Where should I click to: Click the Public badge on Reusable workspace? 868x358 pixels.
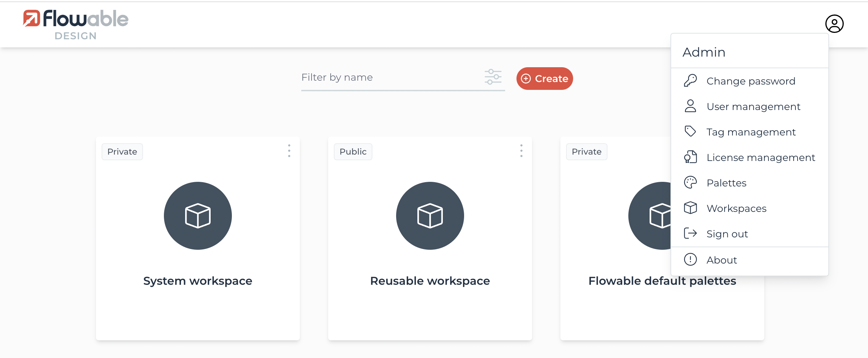click(x=353, y=152)
